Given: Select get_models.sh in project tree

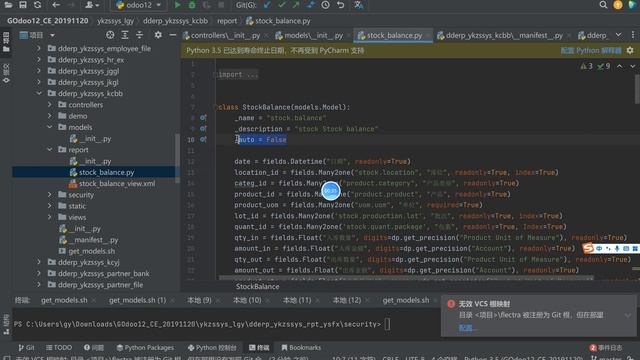Looking at the screenshot, I should (x=91, y=251).
